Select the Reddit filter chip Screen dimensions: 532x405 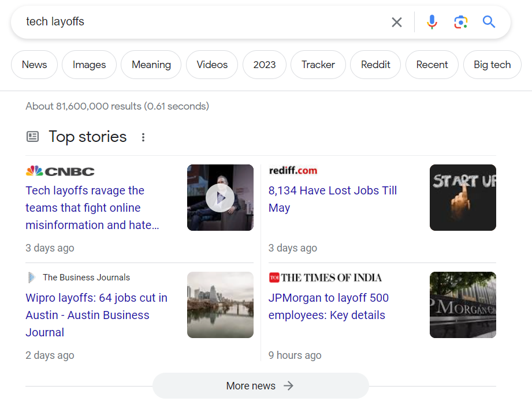coord(375,65)
